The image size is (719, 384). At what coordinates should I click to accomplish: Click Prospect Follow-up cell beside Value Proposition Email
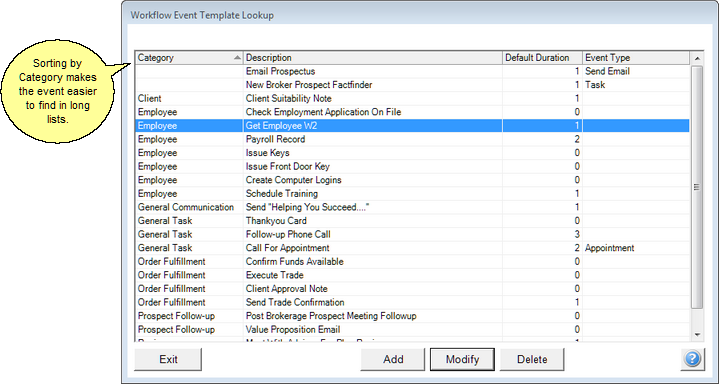coord(189,329)
